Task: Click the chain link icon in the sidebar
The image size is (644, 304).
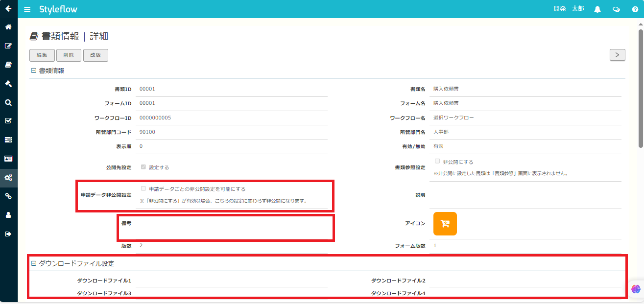Action: (8, 196)
